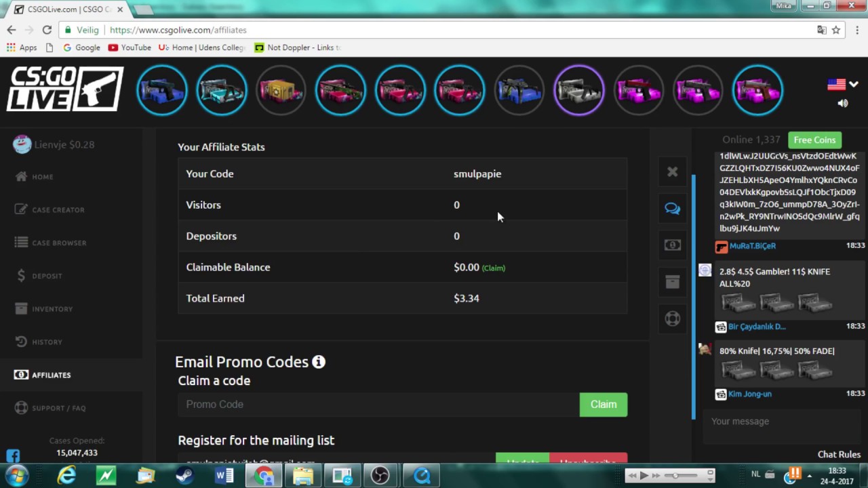Click the Lienvje user avatar
Viewport: 868px width, 488px height.
point(22,144)
